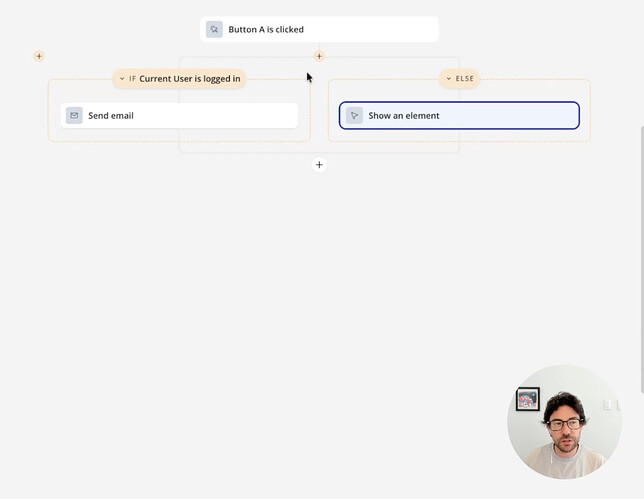Image resolution: width=644 pixels, height=499 pixels.
Task: Click the pointer icon on Show an element
Action: pos(354,115)
